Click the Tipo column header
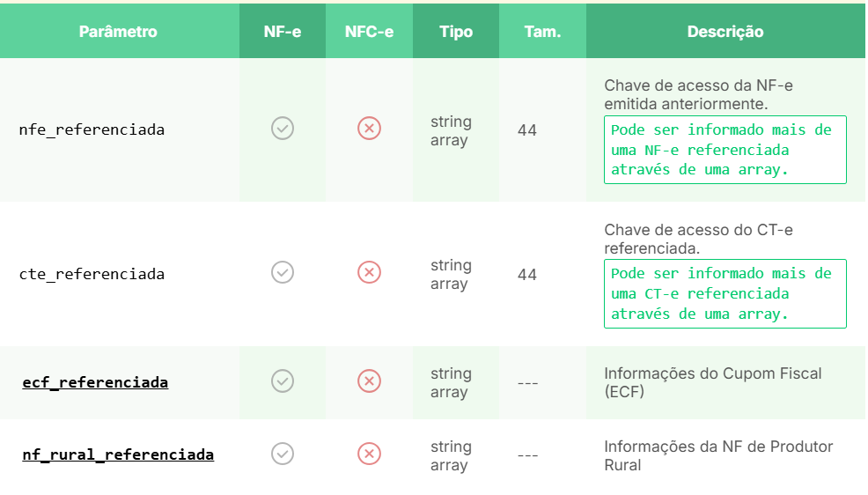This screenshot has height=495, width=868. coord(456,32)
